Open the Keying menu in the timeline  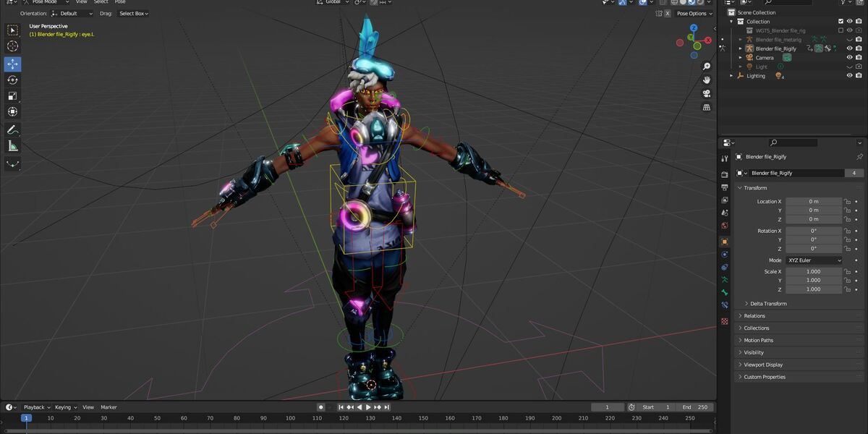(65, 407)
